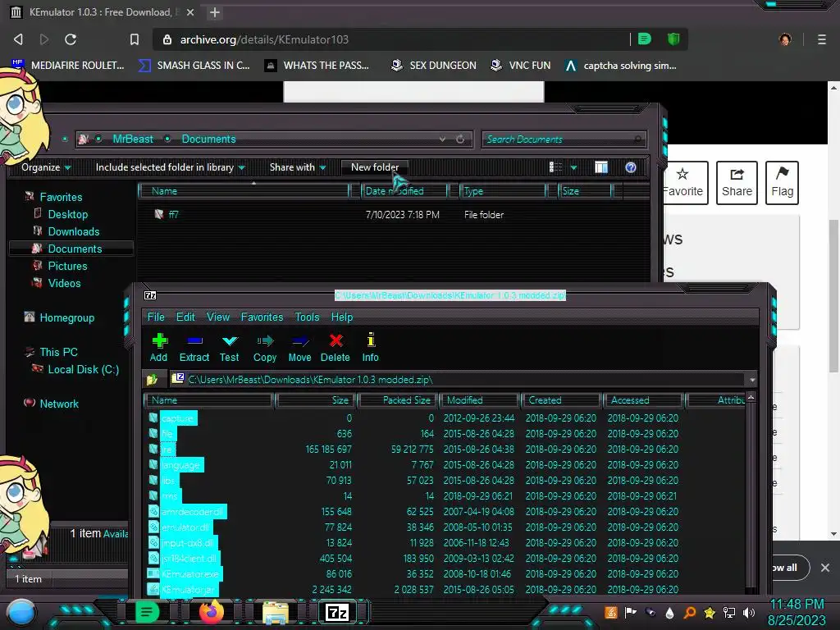Click Flag button on archive.org page

click(x=782, y=182)
